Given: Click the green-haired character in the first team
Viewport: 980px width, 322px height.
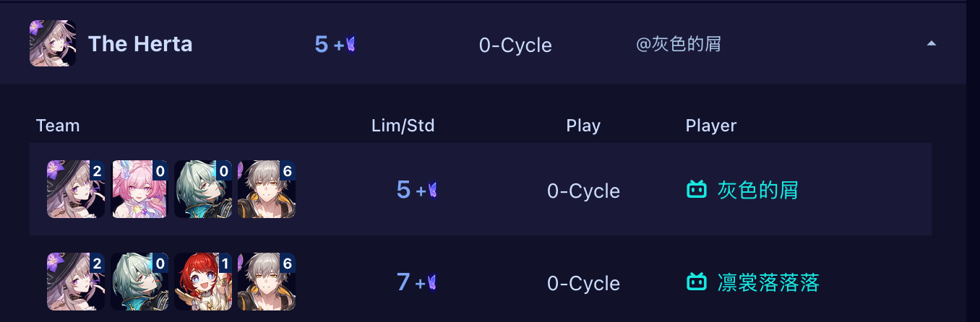Looking at the screenshot, I should pyautogui.click(x=203, y=190).
